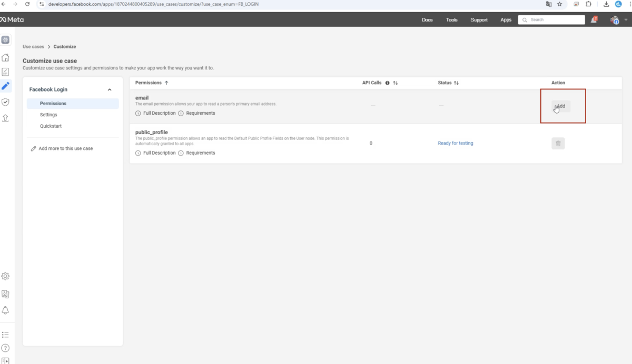Click the Action column header
The width and height of the screenshot is (632, 364).
(x=558, y=83)
